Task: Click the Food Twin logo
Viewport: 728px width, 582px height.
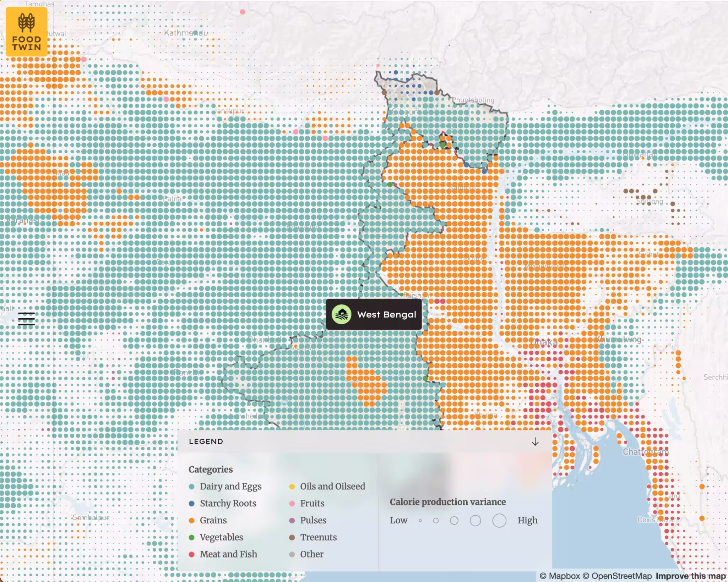Action: coord(27,32)
